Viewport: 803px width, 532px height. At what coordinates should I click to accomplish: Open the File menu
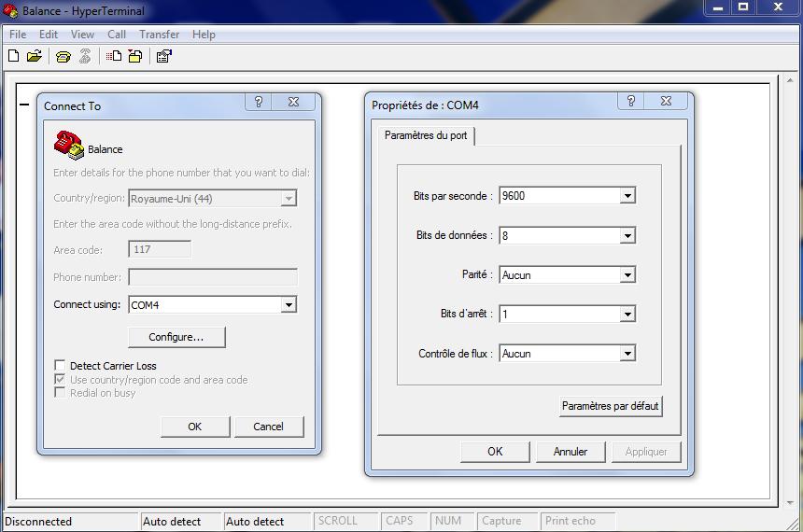point(18,35)
